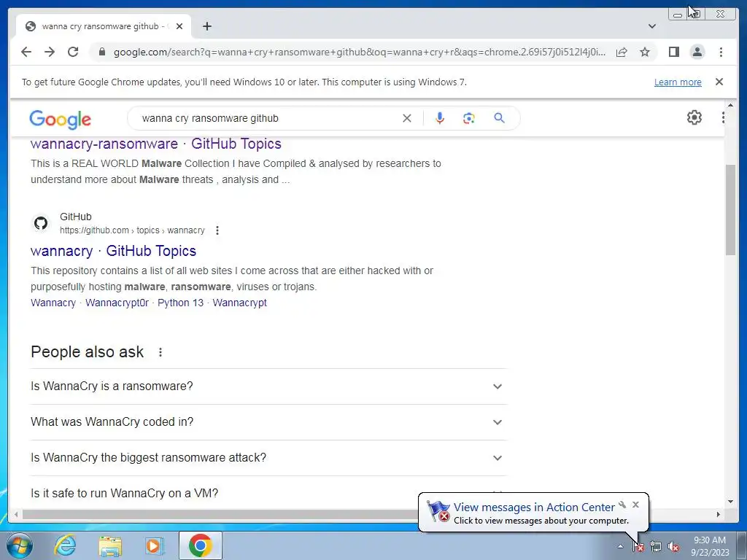
Task: Launch Windows Media Player from the taskbar
Action: point(154,545)
